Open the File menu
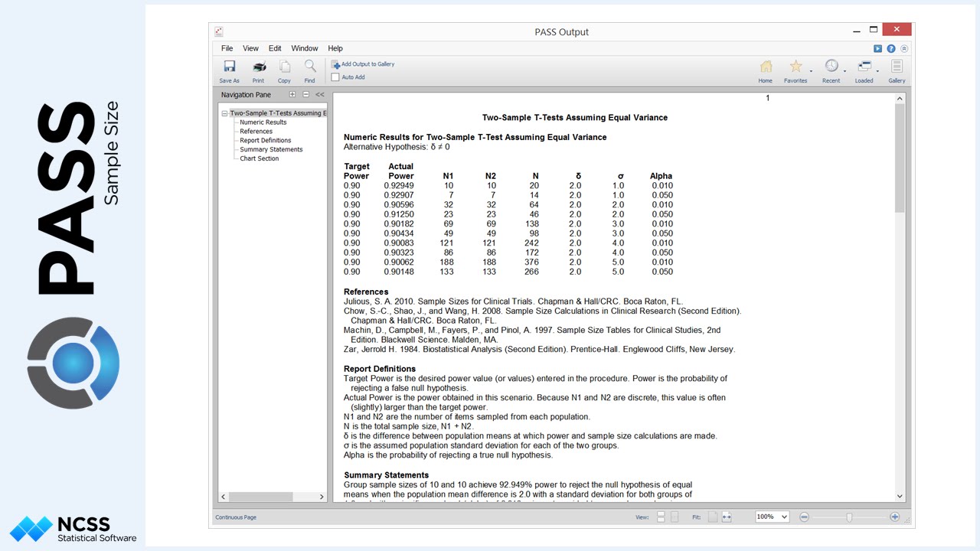Screen dimensions: 980x551 pos(227,48)
